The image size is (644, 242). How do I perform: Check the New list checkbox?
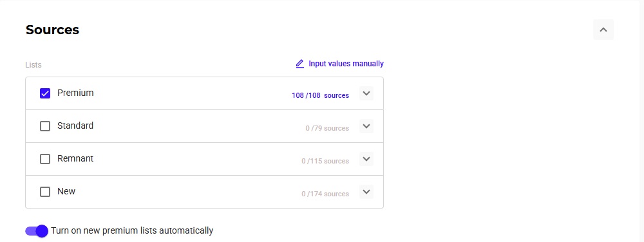tap(45, 192)
